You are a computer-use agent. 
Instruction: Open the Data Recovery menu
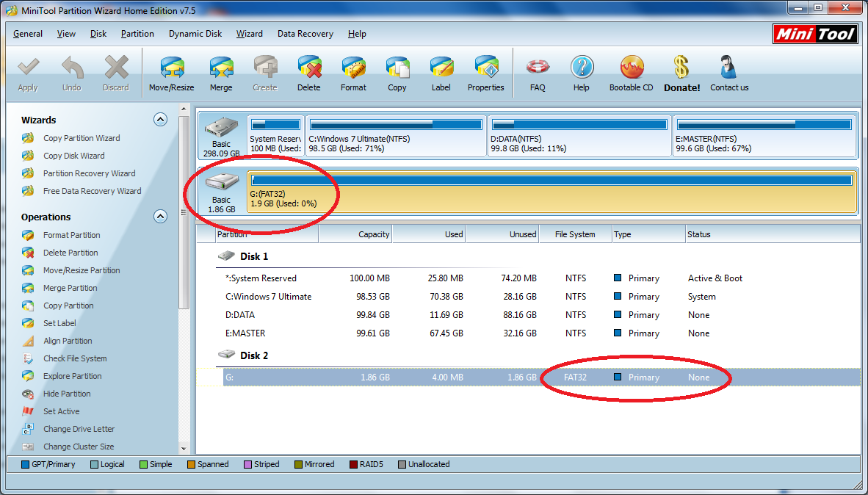pyautogui.click(x=305, y=34)
